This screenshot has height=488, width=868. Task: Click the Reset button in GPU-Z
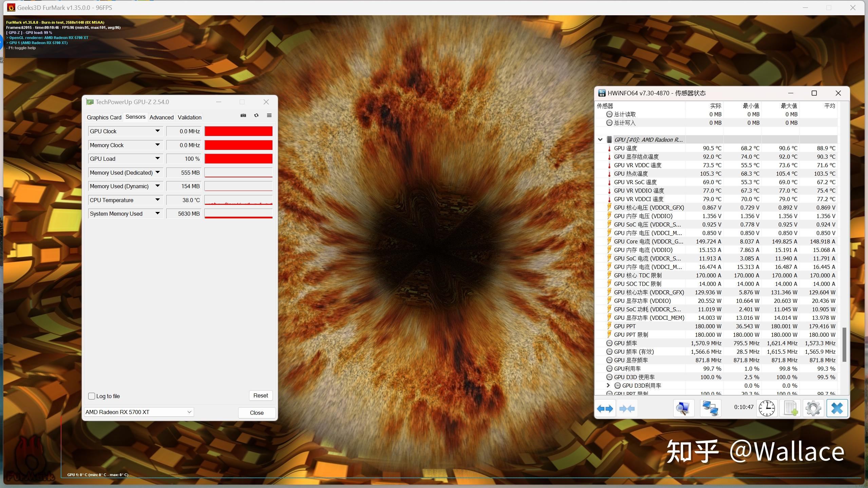coord(260,395)
